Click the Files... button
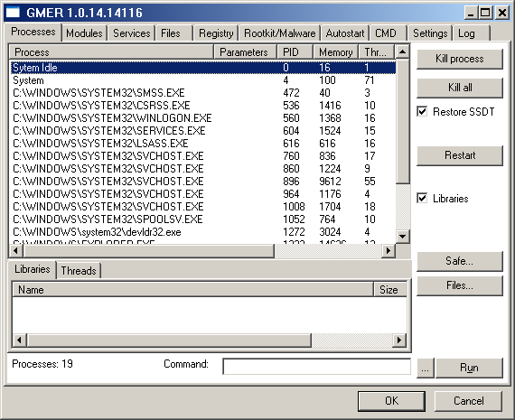The height and width of the screenshot is (420, 515). tap(460, 285)
